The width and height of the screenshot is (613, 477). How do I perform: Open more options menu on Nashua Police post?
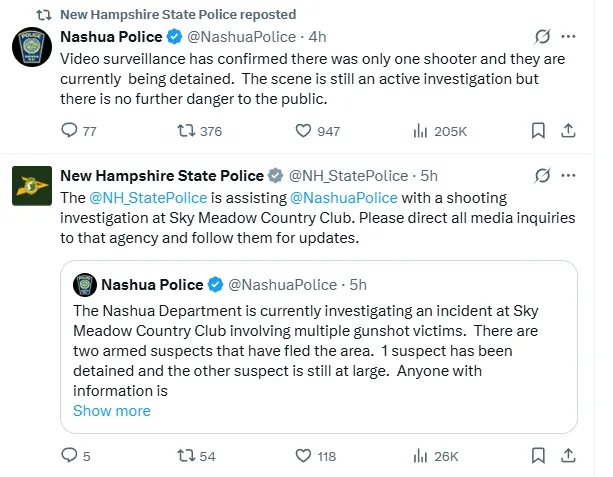tap(568, 37)
